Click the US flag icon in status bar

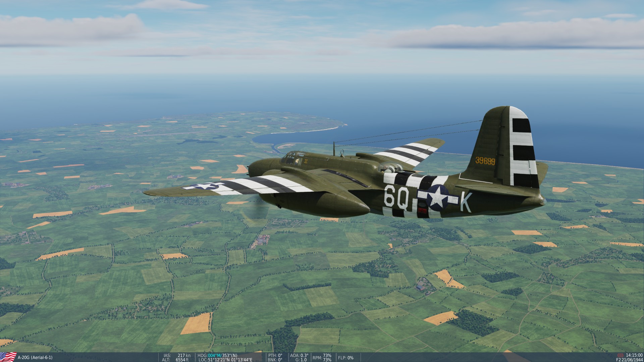8,357
